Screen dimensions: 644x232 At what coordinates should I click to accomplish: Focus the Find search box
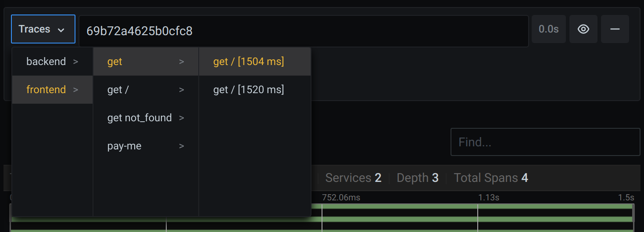tap(545, 142)
